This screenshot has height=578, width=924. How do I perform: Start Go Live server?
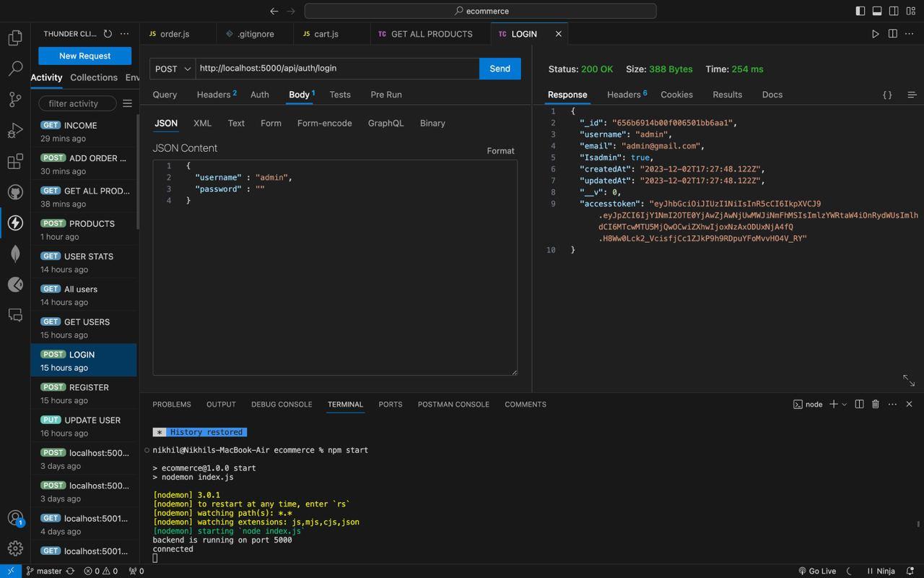(817, 571)
